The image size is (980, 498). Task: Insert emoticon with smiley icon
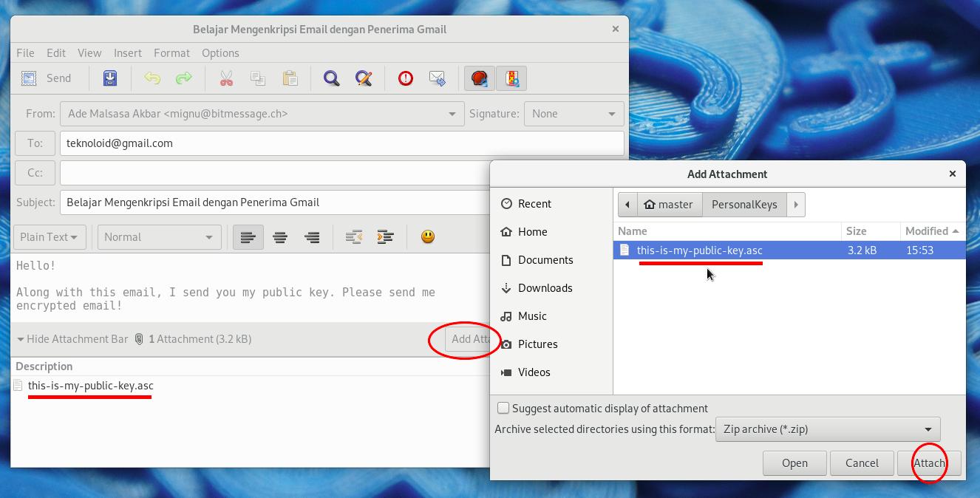point(427,236)
